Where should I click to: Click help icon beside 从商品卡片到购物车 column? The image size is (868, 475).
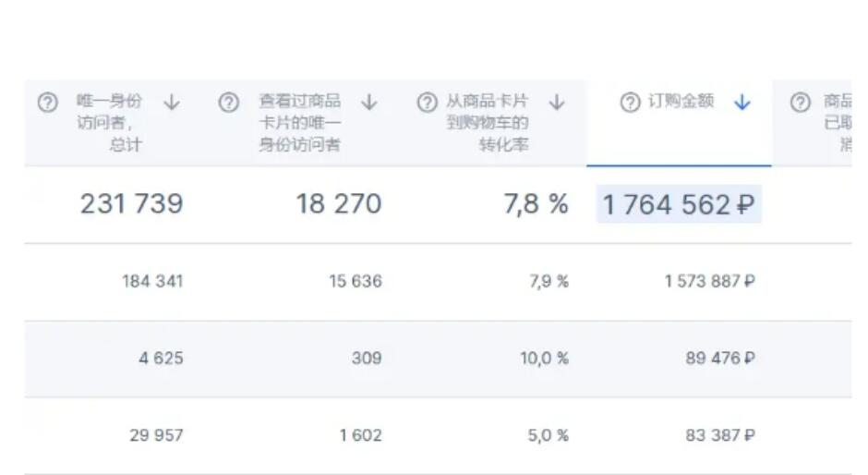[428, 103]
